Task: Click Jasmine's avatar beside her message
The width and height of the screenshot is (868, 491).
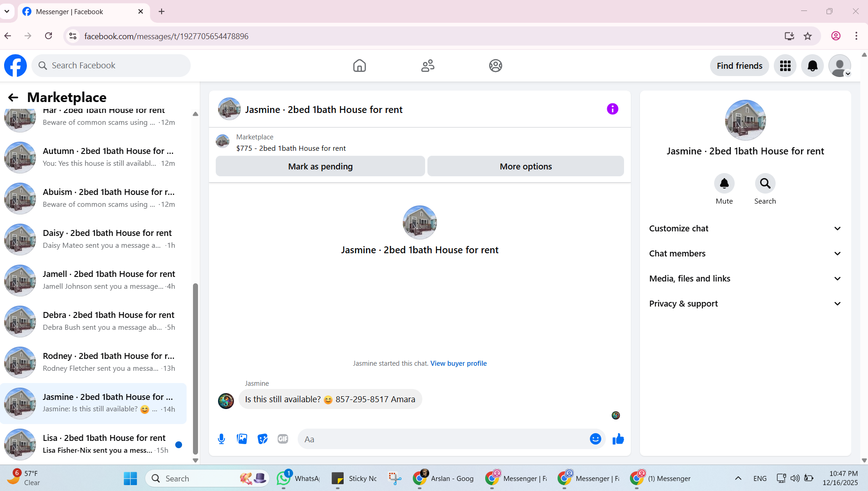Action: [x=226, y=401]
